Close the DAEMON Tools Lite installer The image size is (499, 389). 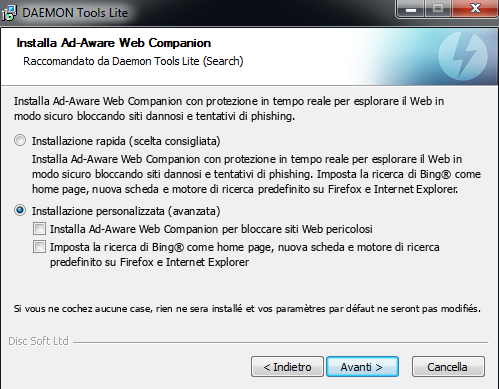point(475,9)
